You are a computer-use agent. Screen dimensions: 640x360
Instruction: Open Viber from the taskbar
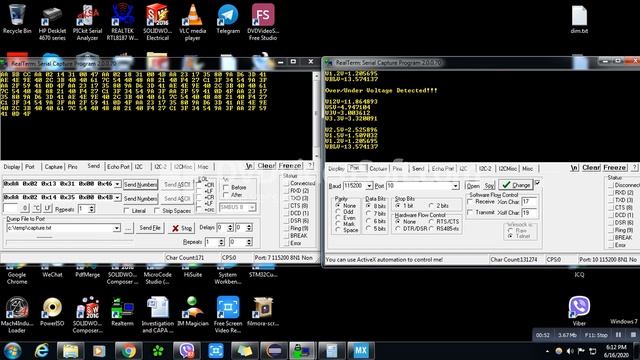coord(187,351)
